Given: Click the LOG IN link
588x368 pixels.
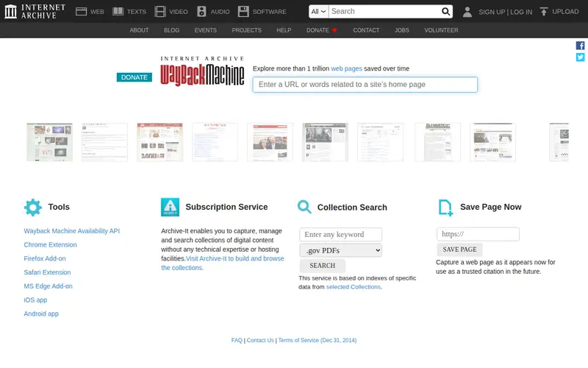Looking at the screenshot, I should click(x=521, y=12).
